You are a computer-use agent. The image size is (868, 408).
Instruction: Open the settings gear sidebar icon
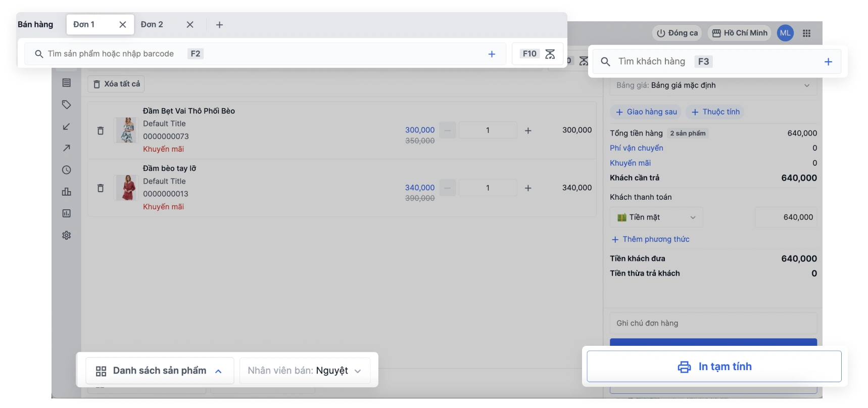66,235
